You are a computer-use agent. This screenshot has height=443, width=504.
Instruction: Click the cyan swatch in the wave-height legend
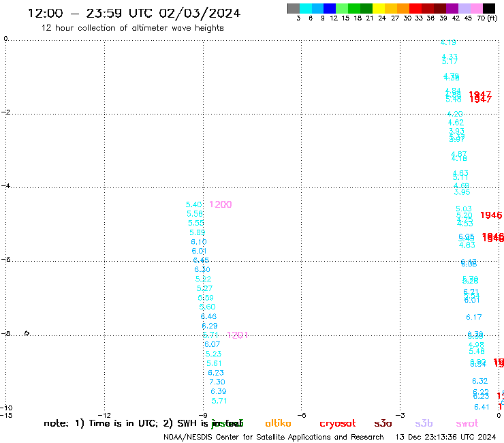coord(306,8)
